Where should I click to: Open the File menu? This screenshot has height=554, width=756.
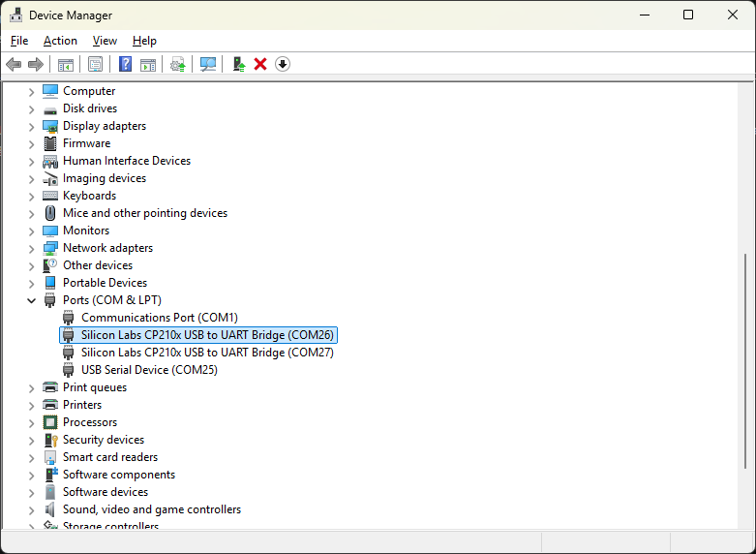19,41
